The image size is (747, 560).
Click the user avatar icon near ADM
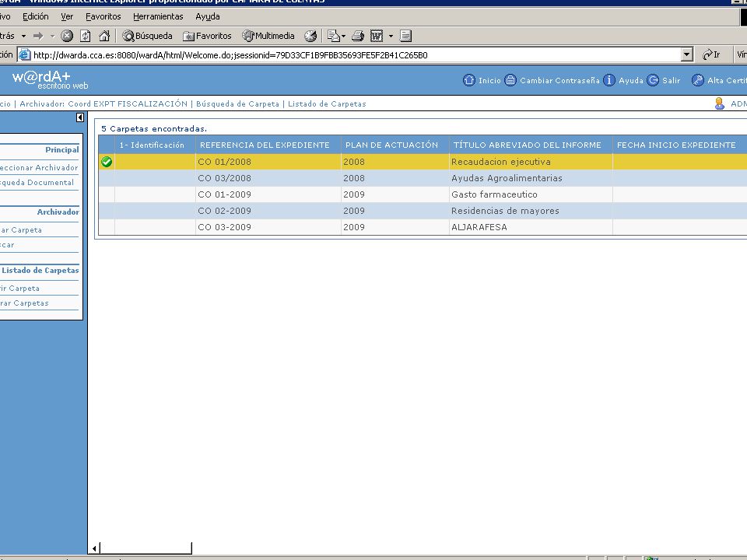pyautogui.click(x=719, y=103)
